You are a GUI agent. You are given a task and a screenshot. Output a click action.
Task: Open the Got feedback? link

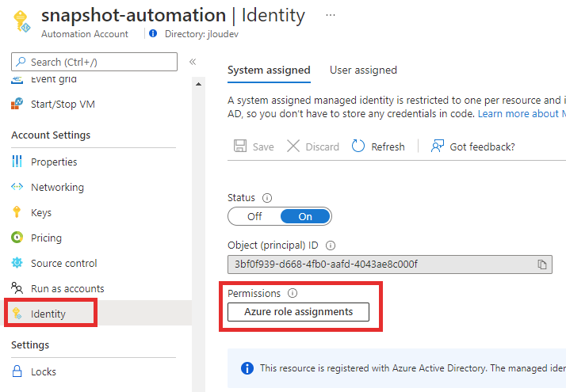[482, 147]
